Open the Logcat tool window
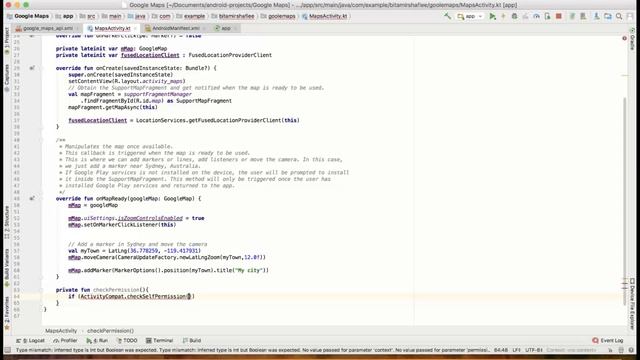640x360 pixels. pos(31,340)
